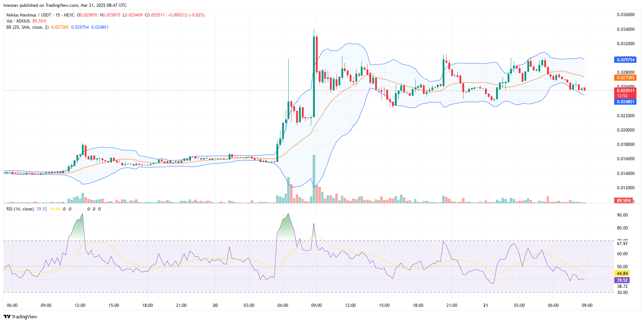Click the open value O0.025870
The image size is (644, 323).
(87, 15)
